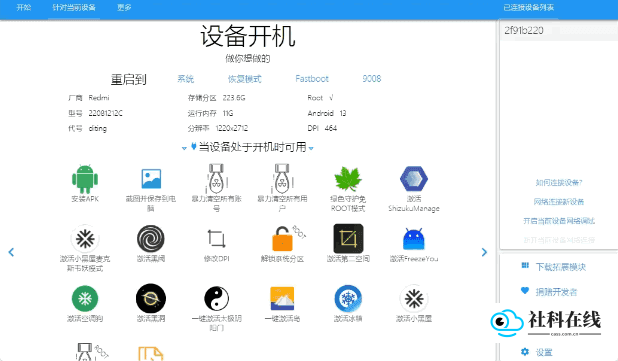Open the 更多 tab
The width and height of the screenshot is (618, 361).
pos(124,7)
